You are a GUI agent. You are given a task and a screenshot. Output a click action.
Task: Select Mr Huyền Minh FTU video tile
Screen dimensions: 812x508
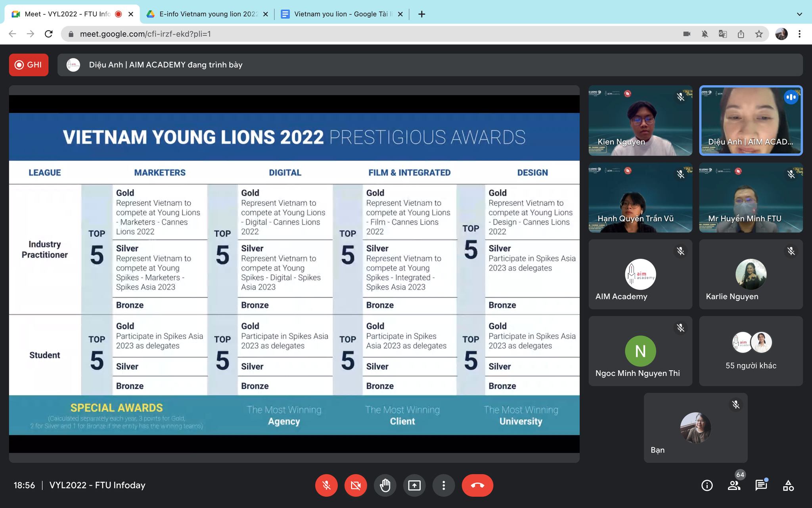[751, 197]
